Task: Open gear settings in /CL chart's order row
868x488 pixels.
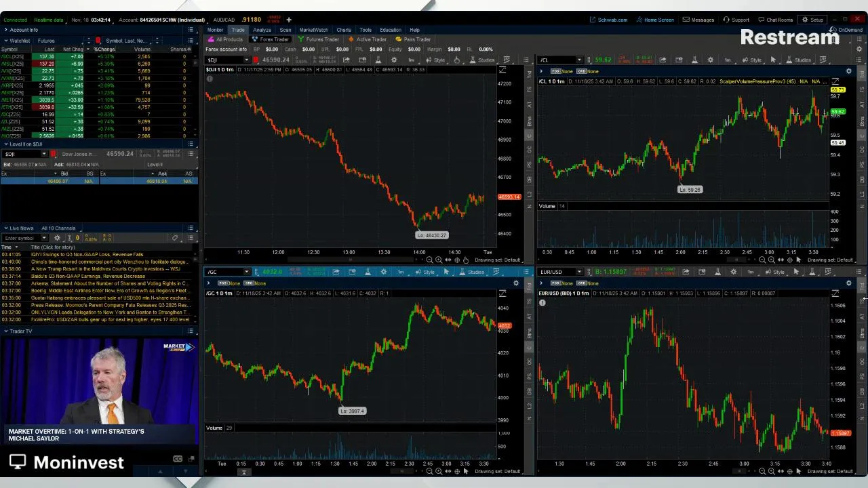Action: pyautogui.click(x=848, y=71)
